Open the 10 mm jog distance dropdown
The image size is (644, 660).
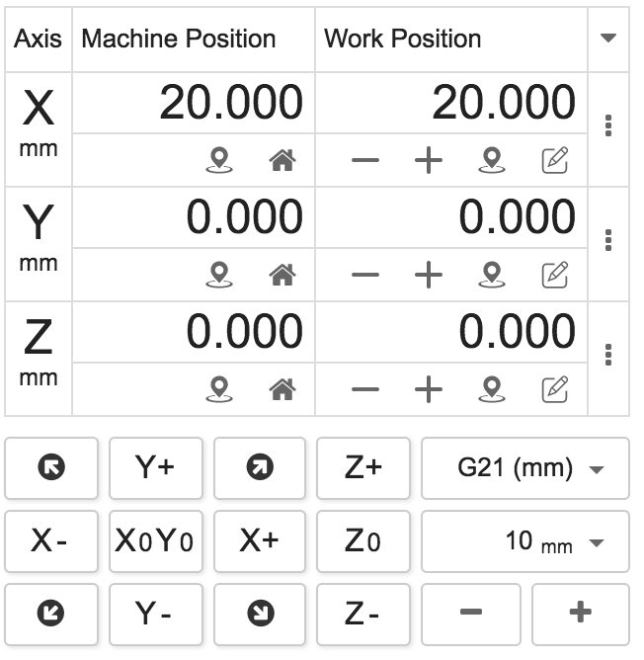click(524, 541)
